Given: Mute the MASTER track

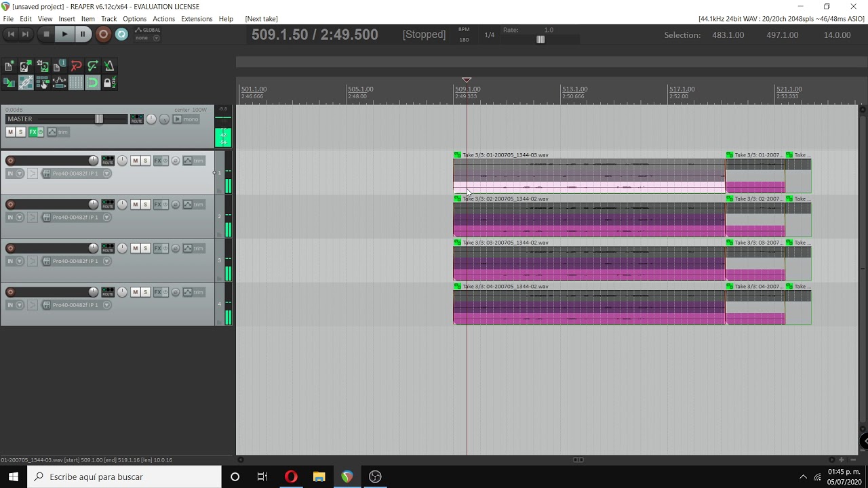Looking at the screenshot, I should (11, 132).
